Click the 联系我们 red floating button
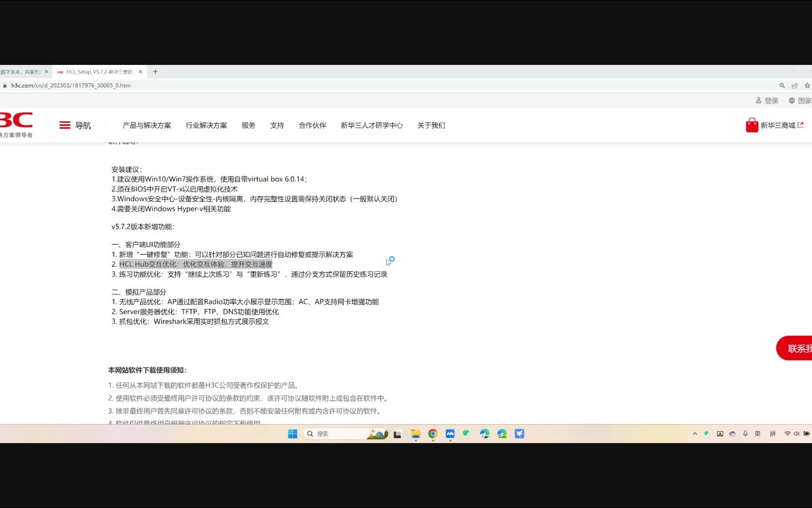Image resolution: width=812 pixels, height=508 pixels. click(795, 349)
